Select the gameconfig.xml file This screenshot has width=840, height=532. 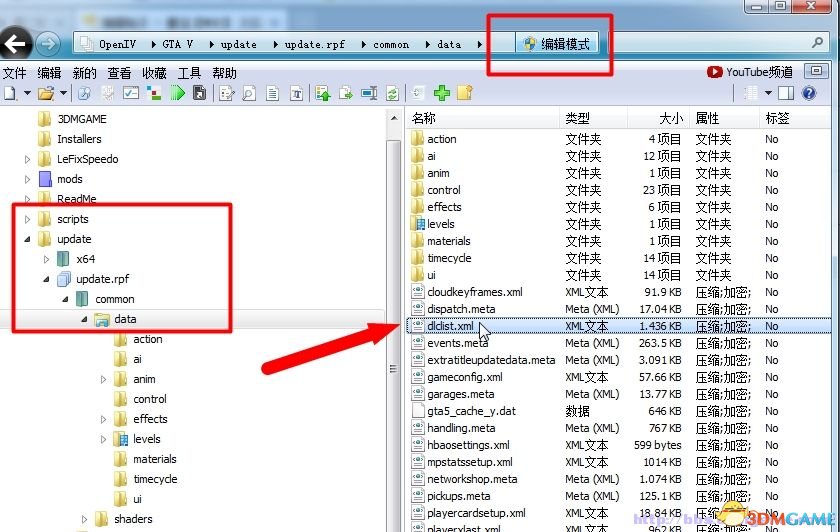pos(464,377)
